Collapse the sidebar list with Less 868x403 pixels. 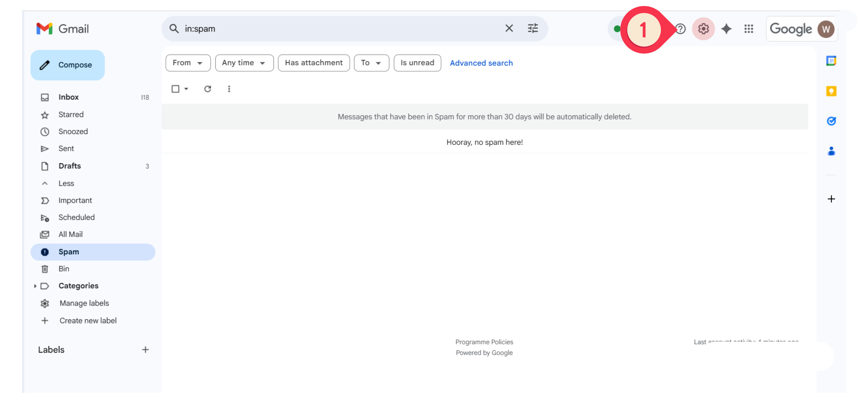pyautogui.click(x=93, y=183)
